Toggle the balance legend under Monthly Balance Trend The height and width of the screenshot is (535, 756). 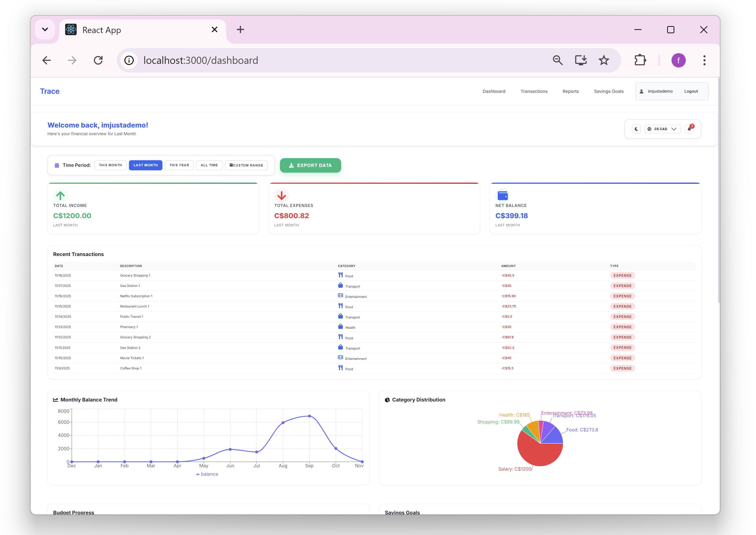pyautogui.click(x=207, y=474)
